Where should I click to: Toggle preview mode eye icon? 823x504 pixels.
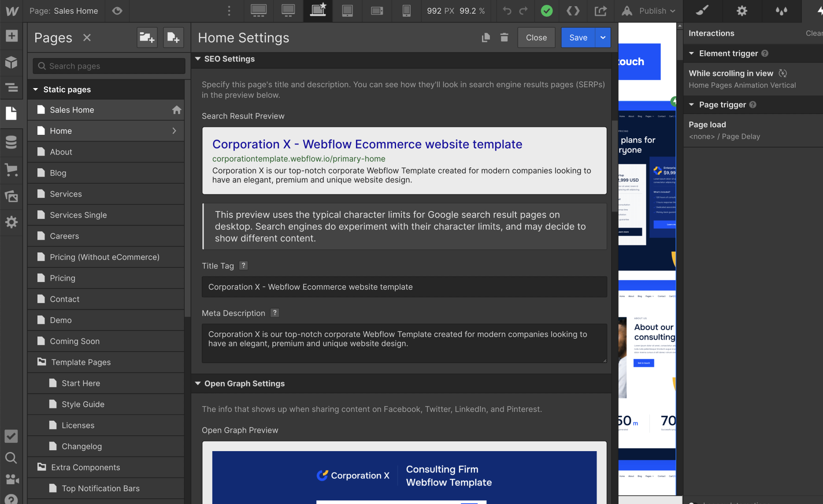[x=117, y=11]
